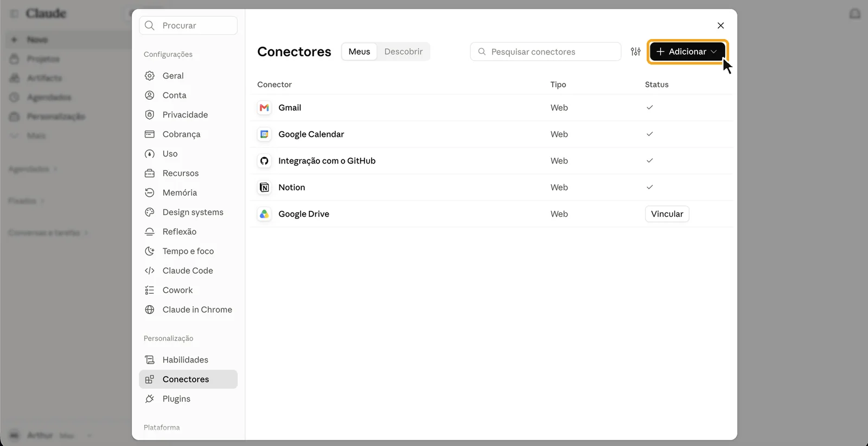
Task: Click the Tipo column header
Action: [558, 85]
